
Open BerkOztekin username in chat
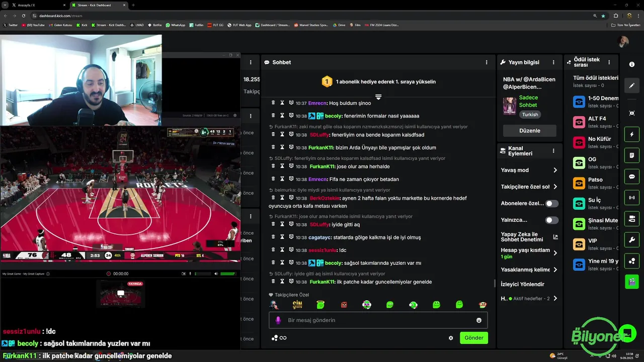[x=325, y=198]
